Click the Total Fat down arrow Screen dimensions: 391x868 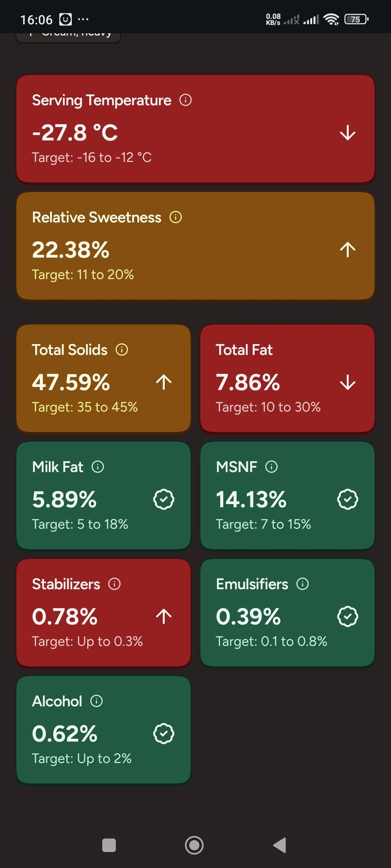pyautogui.click(x=348, y=382)
